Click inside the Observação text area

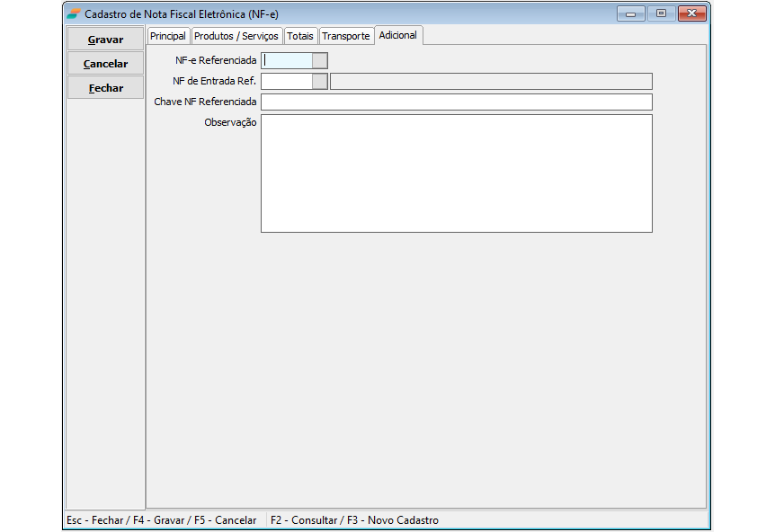[456, 173]
